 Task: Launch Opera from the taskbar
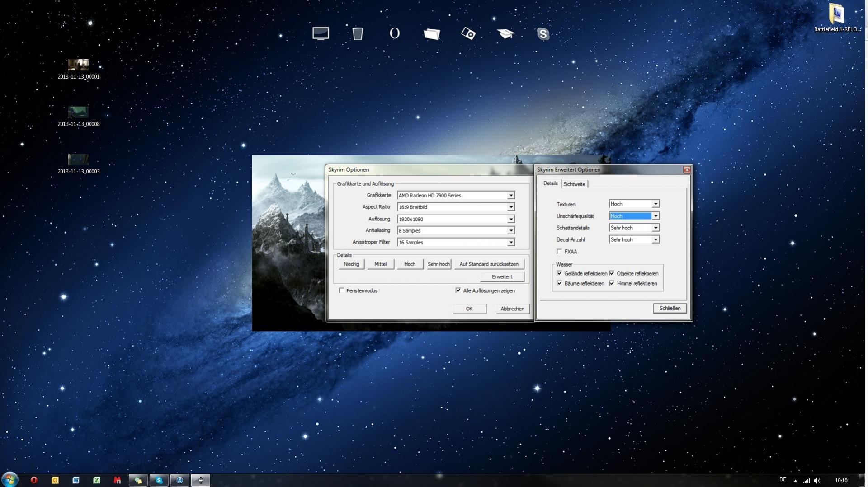coord(34,480)
